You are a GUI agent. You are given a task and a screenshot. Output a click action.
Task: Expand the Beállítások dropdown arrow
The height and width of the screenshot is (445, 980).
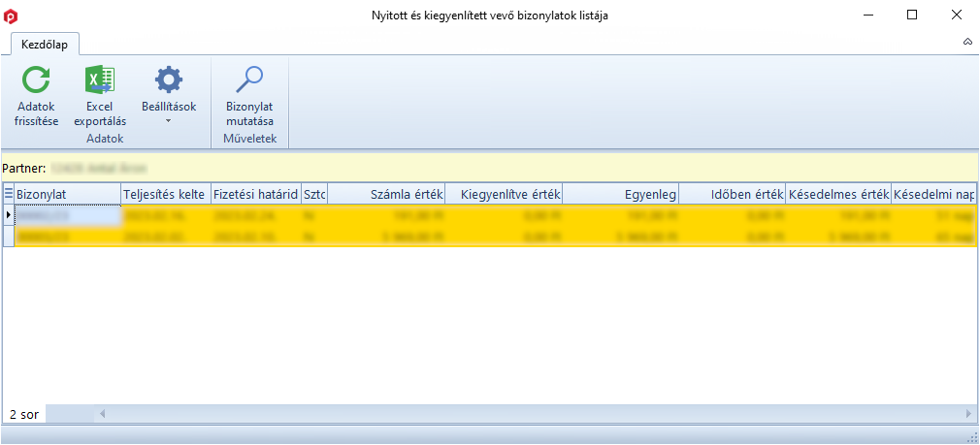pyautogui.click(x=169, y=121)
